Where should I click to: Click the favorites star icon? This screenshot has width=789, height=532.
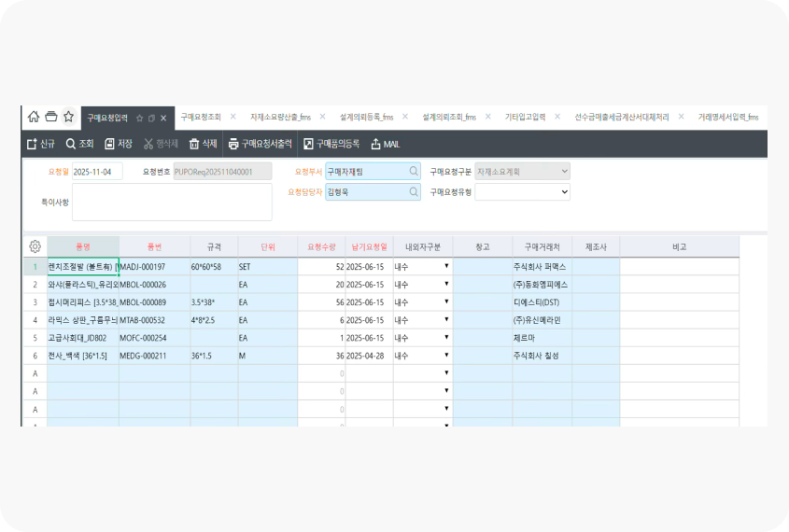(68, 118)
